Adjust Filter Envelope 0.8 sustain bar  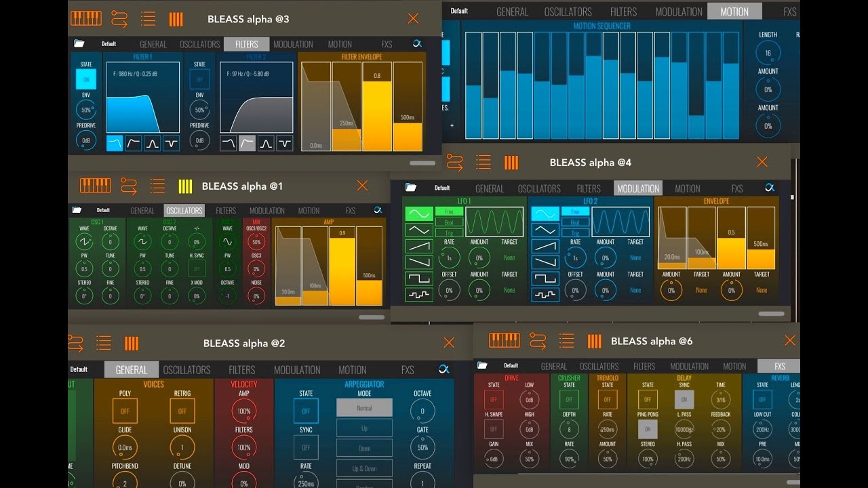click(376, 106)
